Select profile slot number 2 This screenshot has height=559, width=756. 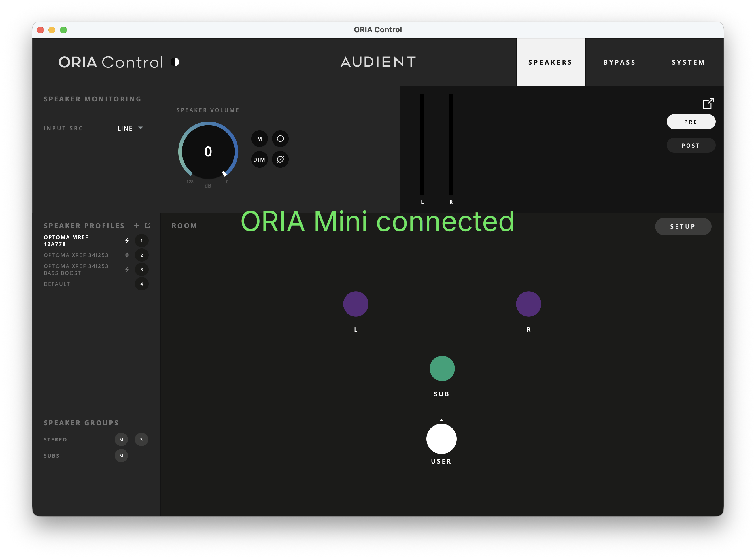141,255
